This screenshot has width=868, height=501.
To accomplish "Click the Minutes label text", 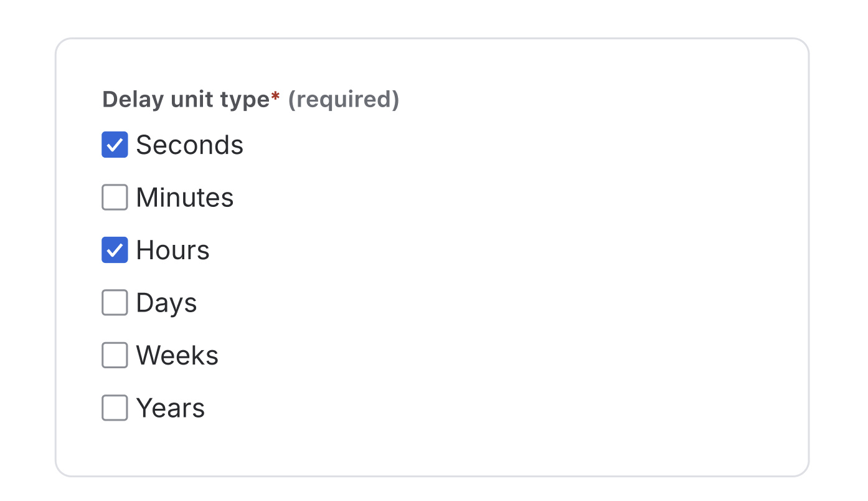I will 184,197.
